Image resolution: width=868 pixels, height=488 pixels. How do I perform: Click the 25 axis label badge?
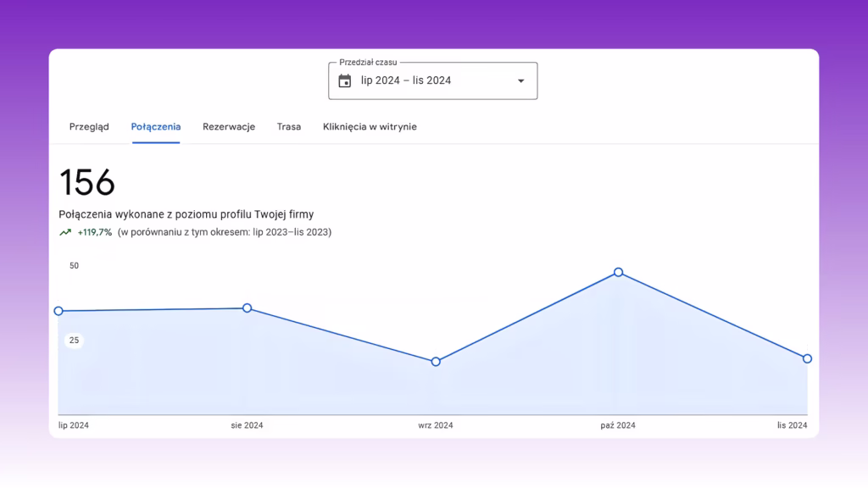click(x=75, y=341)
